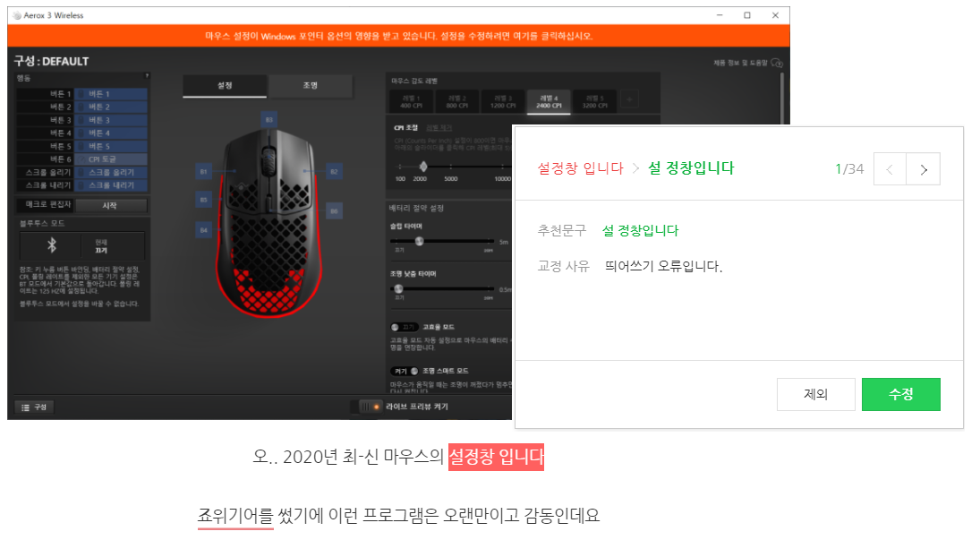Select 레벨 3 1200 CPI tab
Screen dimensions: 980x540
point(503,101)
